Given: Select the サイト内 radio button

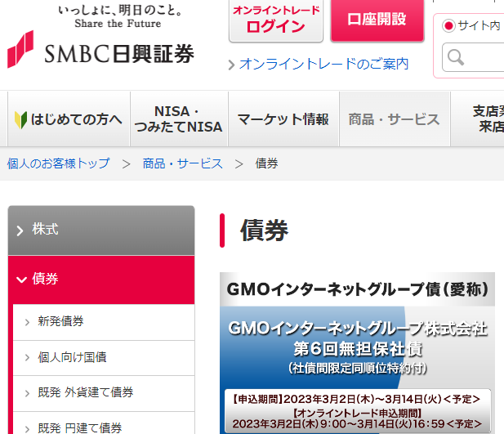Looking at the screenshot, I should click(x=448, y=25).
